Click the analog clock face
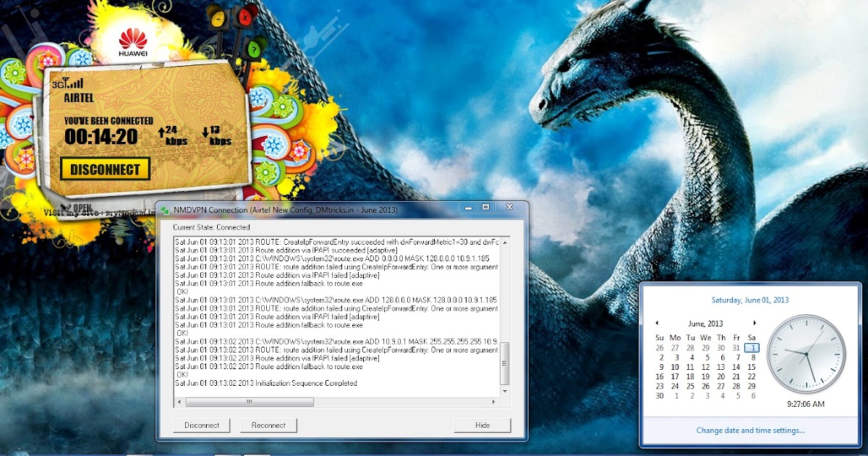 pos(805,353)
